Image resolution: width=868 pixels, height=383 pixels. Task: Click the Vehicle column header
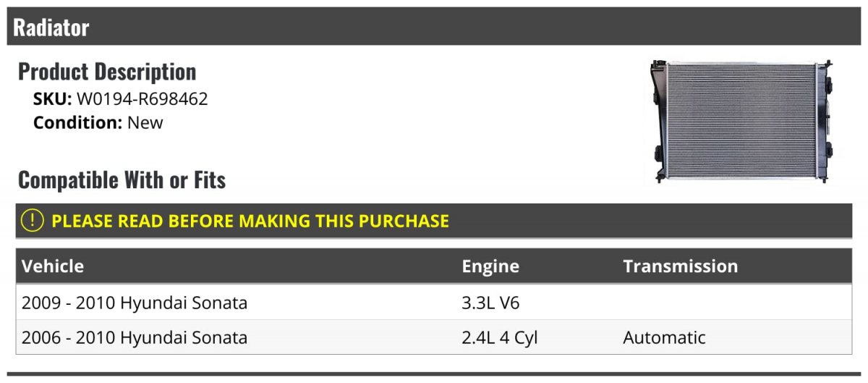pos(53,266)
